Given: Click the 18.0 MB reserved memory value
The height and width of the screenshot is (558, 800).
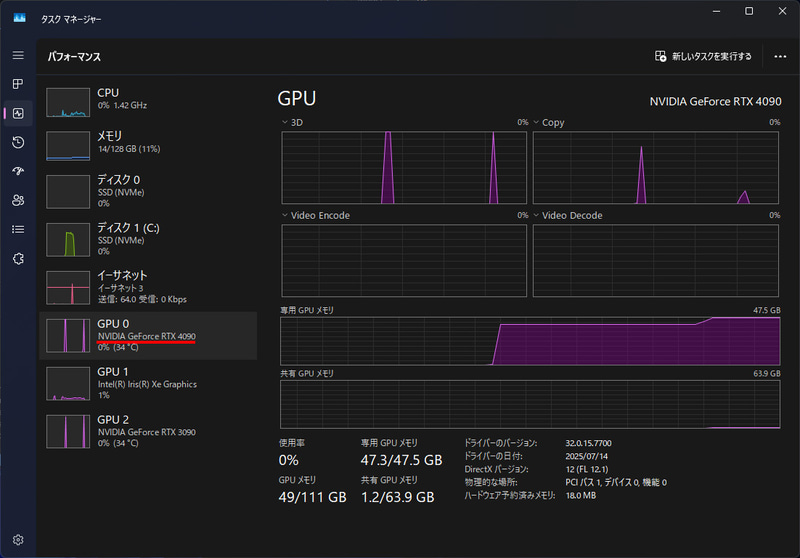Looking at the screenshot, I should [581, 495].
